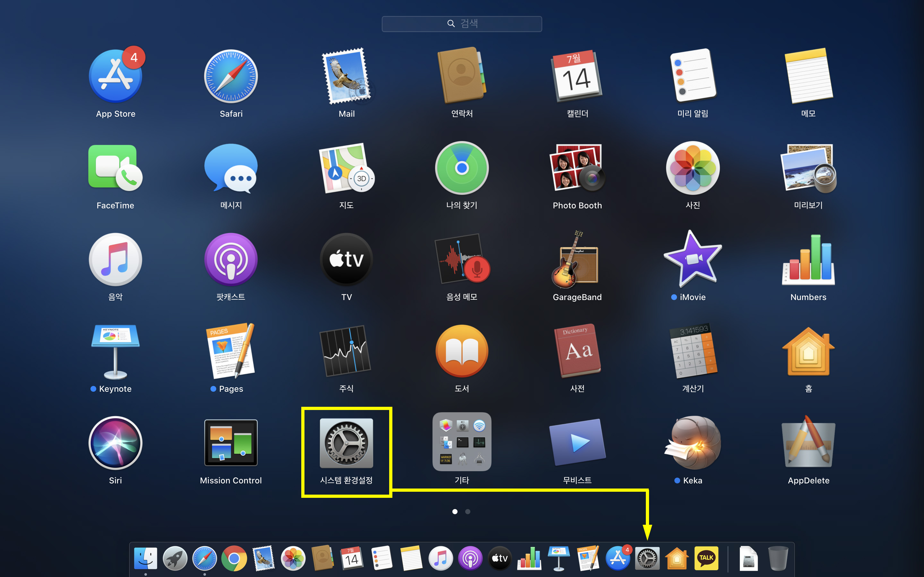
Task: Open the GarageBand app
Action: pos(577,260)
